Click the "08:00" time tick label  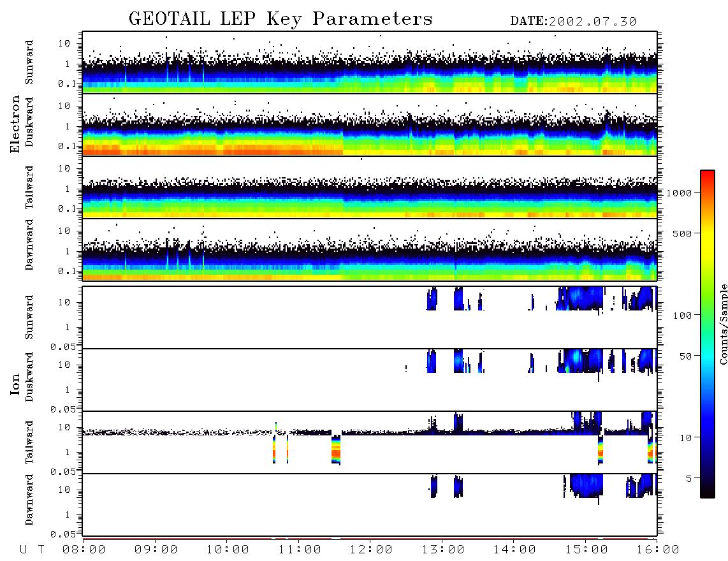[x=84, y=550]
